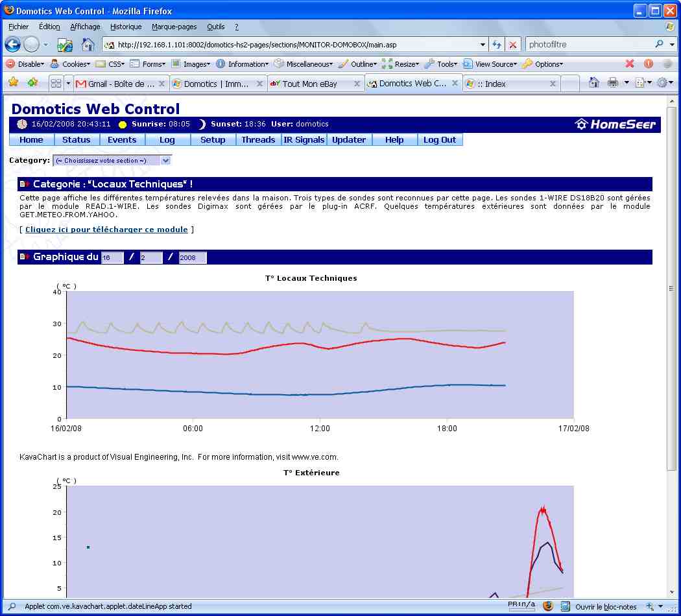Screen dimensions: 681x616
Task: Open the Édition menu
Action: coord(49,27)
